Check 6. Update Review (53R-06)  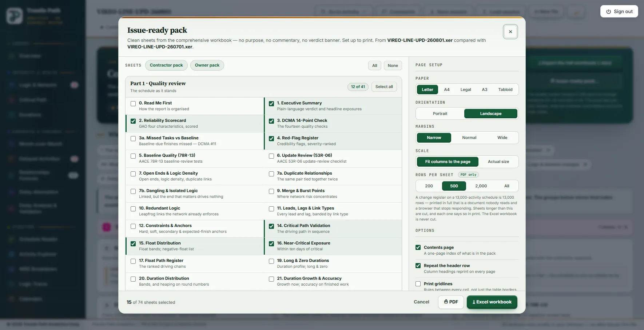[271, 156]
